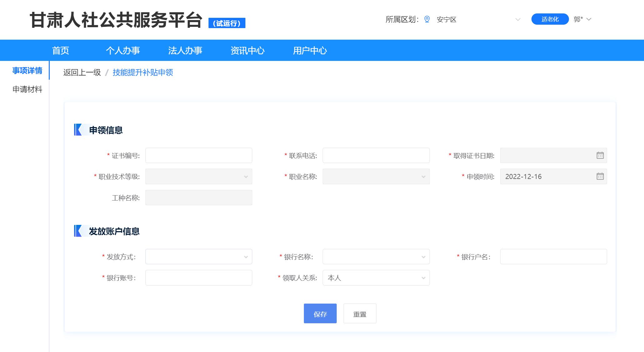The image size is (644, 352).
Task: Navigate to 首页 in the top menu
Action: [x=60, y=50]
